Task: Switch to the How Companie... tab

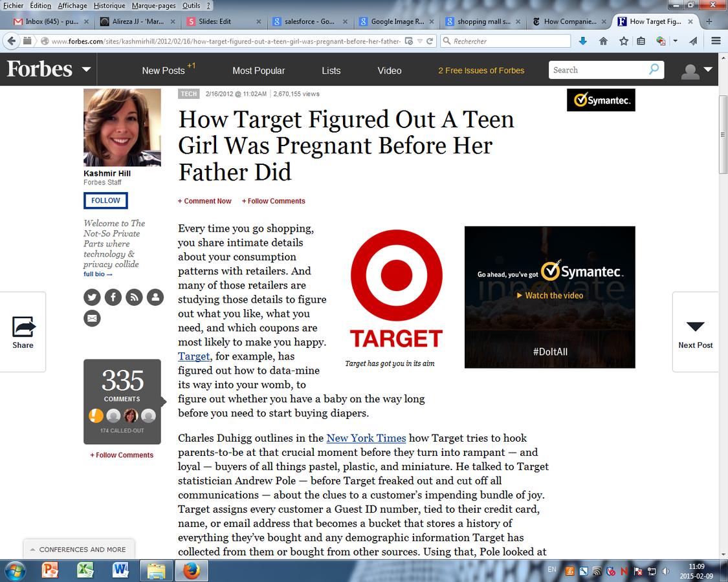Action: 569,21
